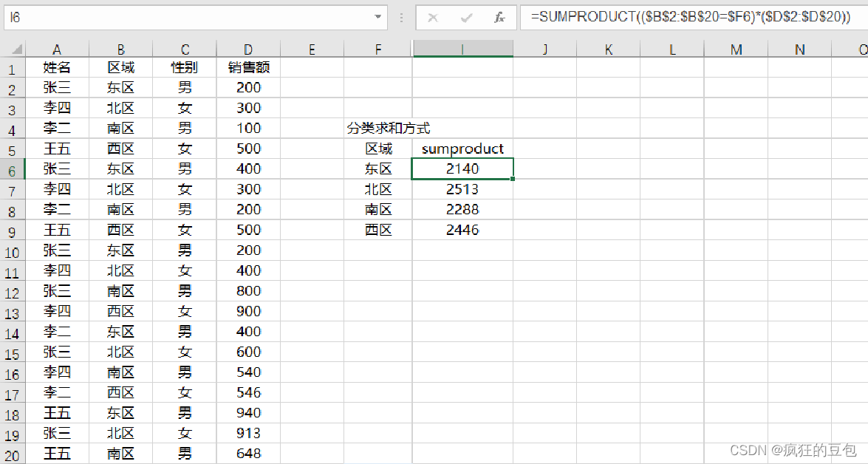Image resolution: width=868 pixels, height=464 pixels.
Task: Select cell with sales value 600
Action: (x=248, y=352)
